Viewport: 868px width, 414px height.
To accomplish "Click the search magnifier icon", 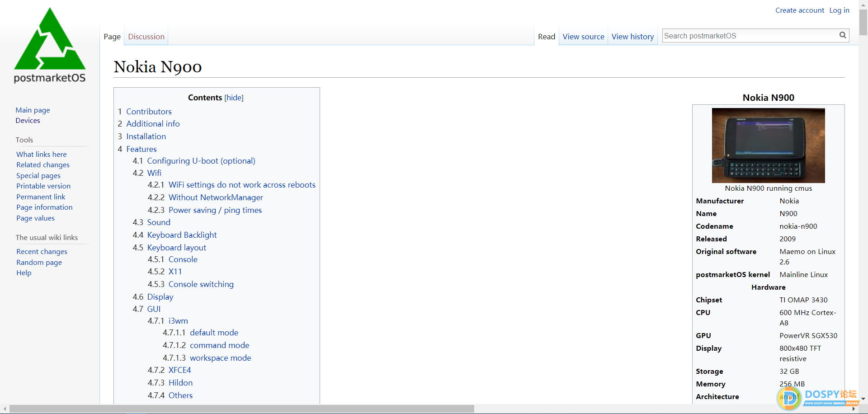I will point(842,35).
